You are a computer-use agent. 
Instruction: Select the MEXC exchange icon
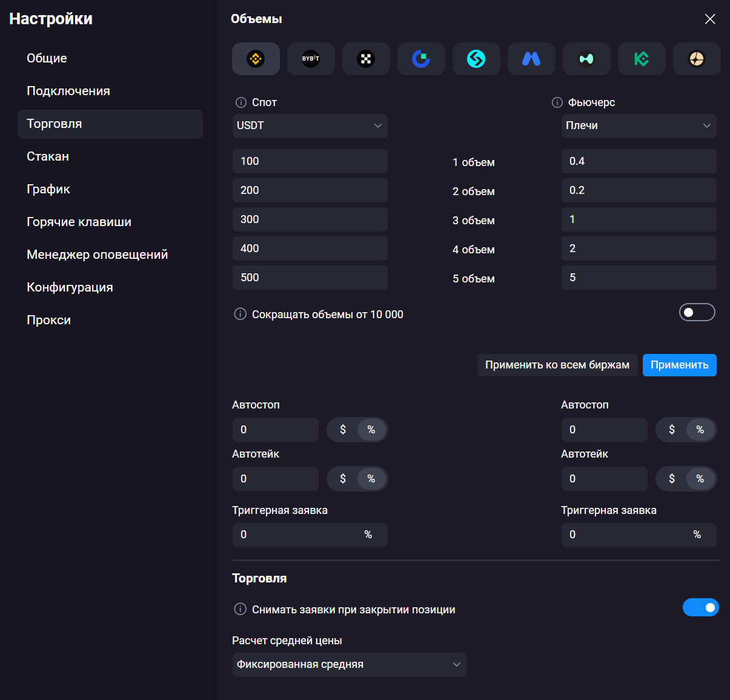tap(531, 59)
